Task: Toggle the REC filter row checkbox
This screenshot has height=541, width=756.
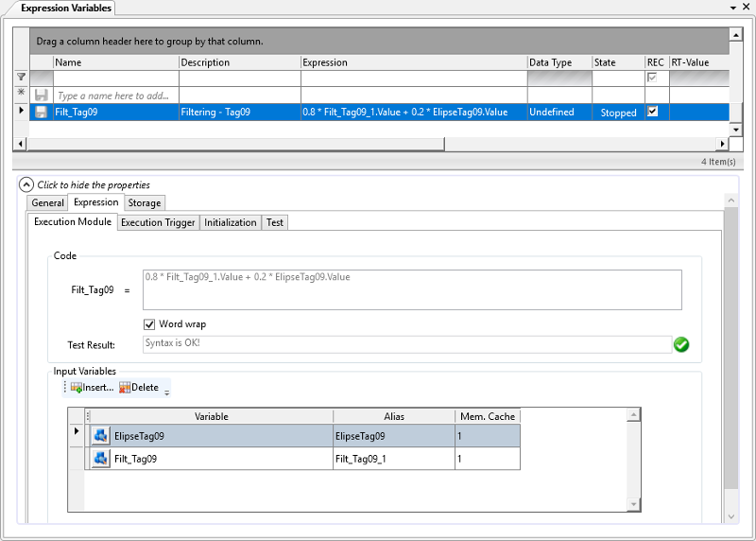Action: tap(652, 78)
